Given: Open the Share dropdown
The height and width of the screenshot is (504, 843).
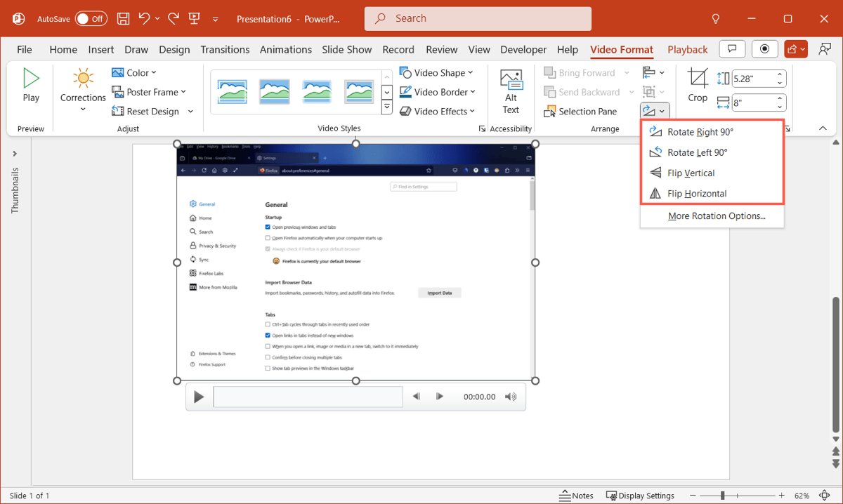Looking at the screenshot, I should 796,49.
